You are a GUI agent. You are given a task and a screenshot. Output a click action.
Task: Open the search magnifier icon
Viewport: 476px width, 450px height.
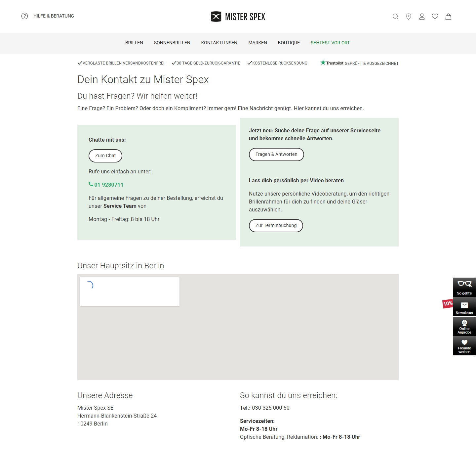[x=395, y=17]
